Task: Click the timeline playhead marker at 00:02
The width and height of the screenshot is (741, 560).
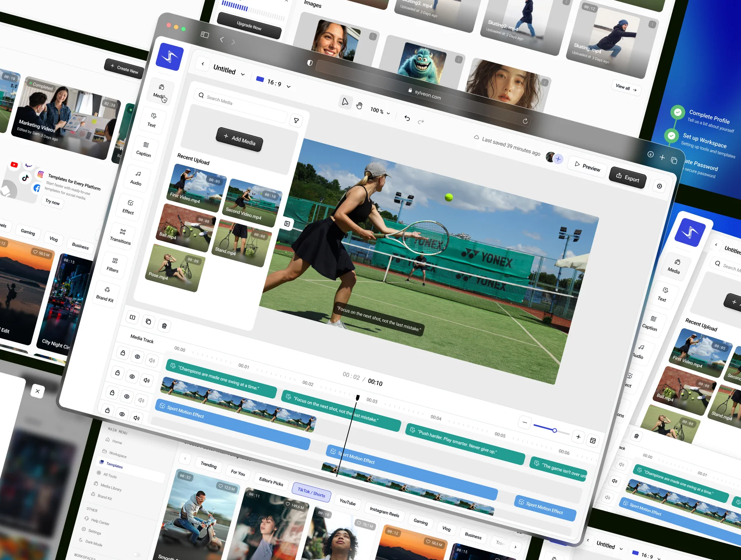Action: (x=358, y=397)
